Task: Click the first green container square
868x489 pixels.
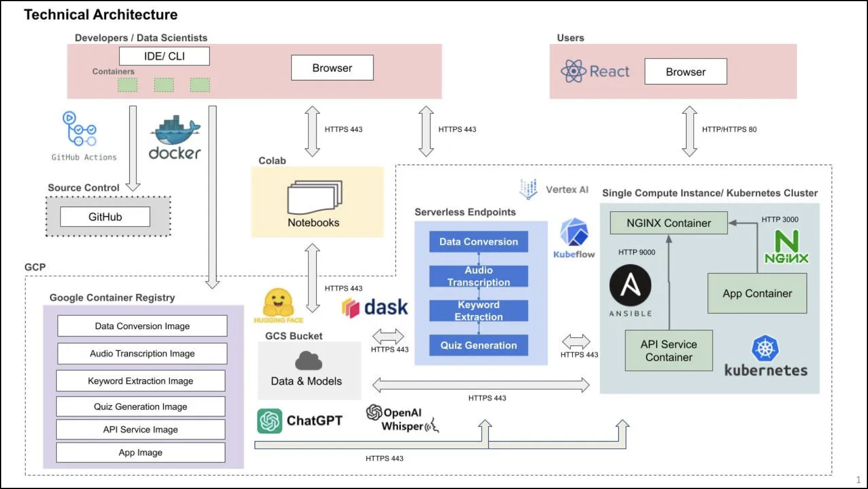Action: (127, 85)
